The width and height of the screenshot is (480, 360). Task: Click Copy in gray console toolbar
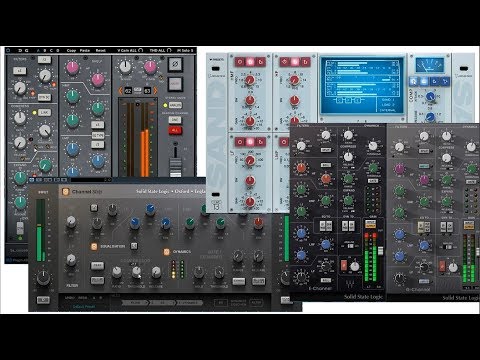[x=71, y=50]
